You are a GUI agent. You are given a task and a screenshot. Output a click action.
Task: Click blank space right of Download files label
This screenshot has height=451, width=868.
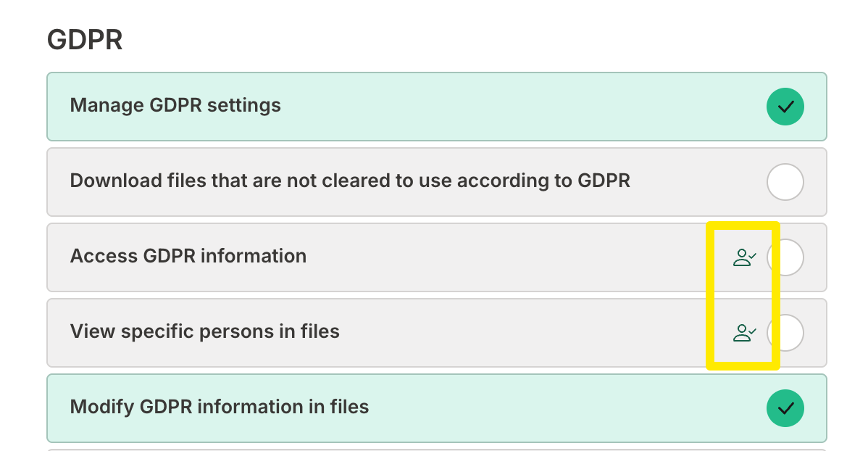pos(696,182)
